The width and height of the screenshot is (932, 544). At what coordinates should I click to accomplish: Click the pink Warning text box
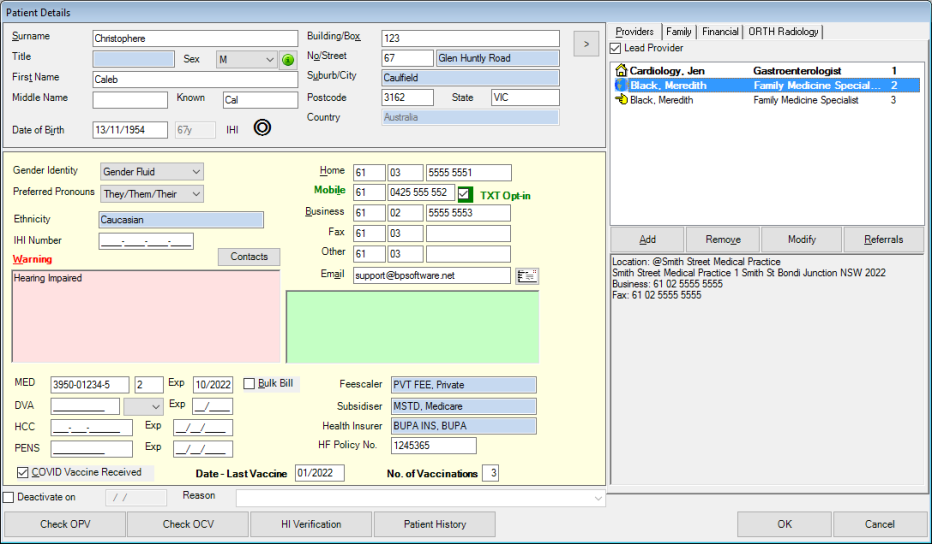coord(146,316)
